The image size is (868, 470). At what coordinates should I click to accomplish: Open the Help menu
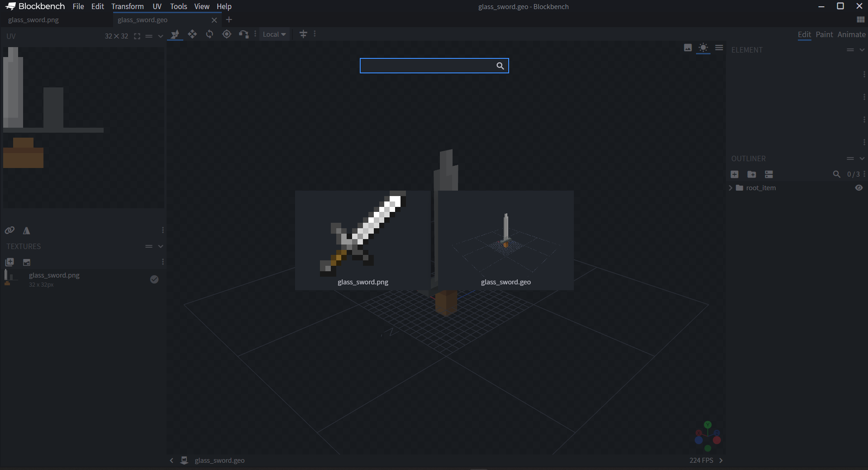click(x=224, y=6)
